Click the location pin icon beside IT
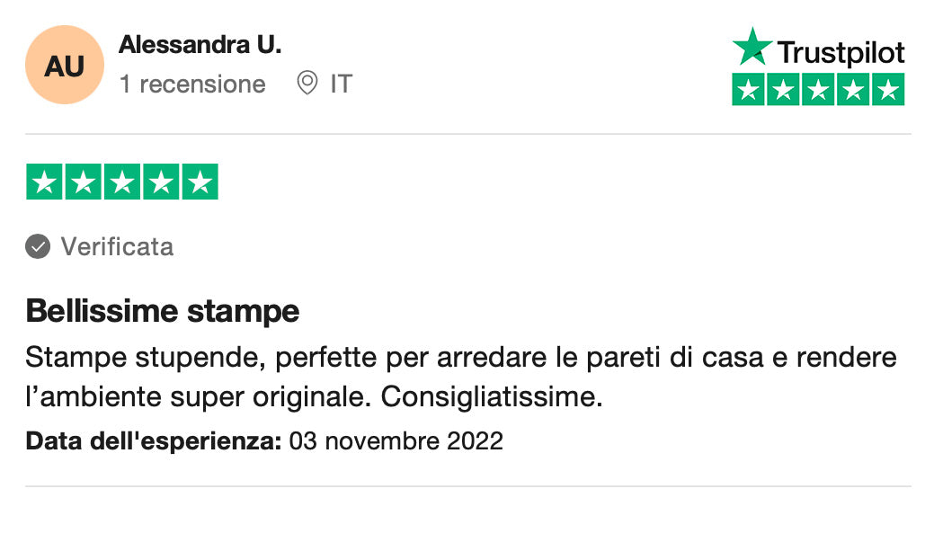The width and height of the screenshot is (934, 560). tap(307, 84)
